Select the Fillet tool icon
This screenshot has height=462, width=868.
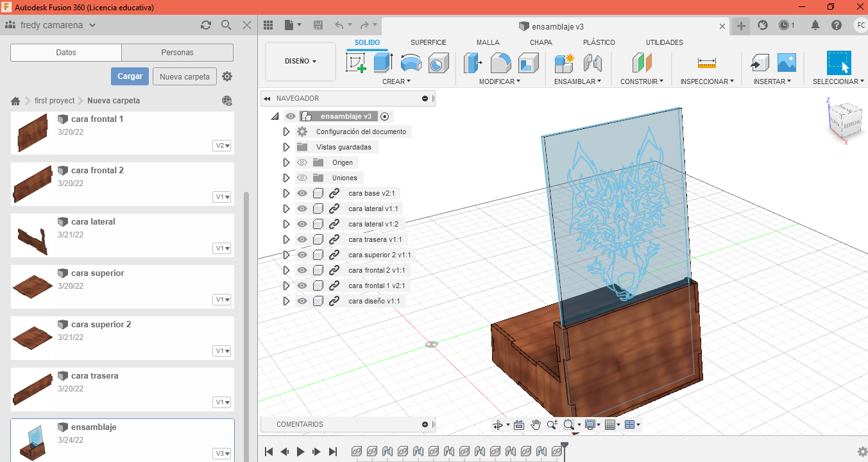coord(501,63)
